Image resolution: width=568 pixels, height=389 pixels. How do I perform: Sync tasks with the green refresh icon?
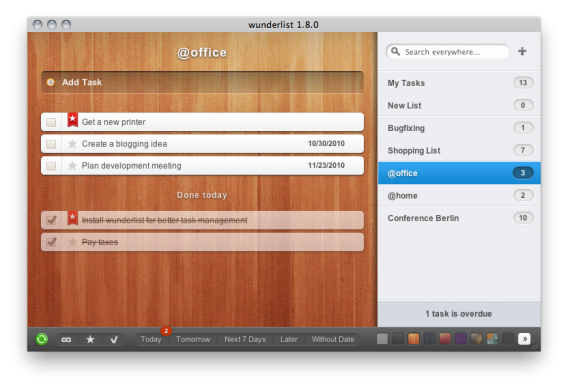(x=42, y=339)
